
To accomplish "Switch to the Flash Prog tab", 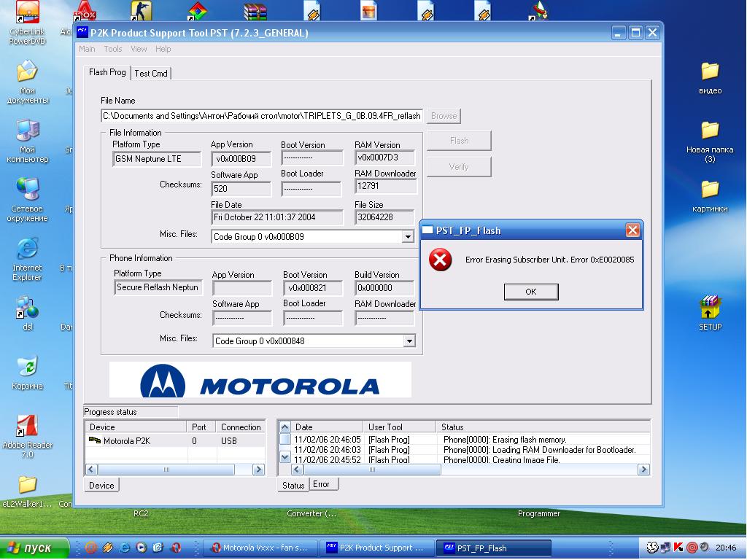I will [x=107, y=72].
